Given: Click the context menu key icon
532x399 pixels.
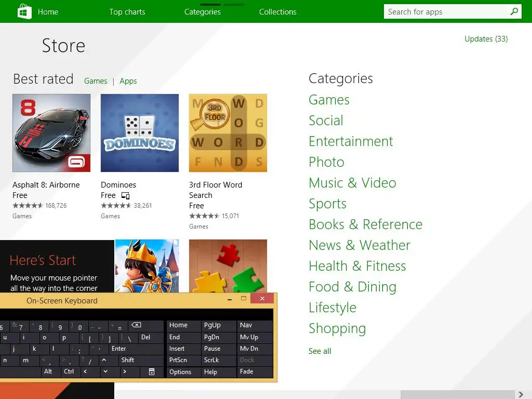Looking at the screenshot, I should (152, 372).
